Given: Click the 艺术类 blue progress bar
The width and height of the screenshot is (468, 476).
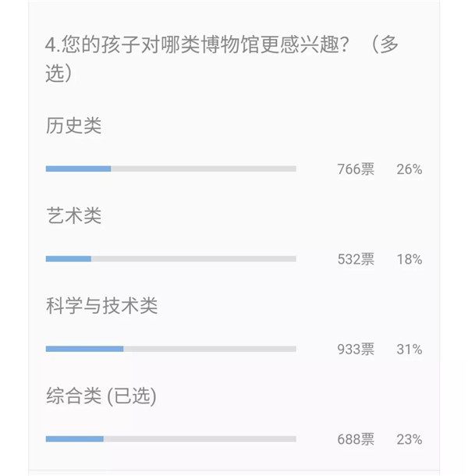Looking at the screenshot, I should [x=69, y=258].
